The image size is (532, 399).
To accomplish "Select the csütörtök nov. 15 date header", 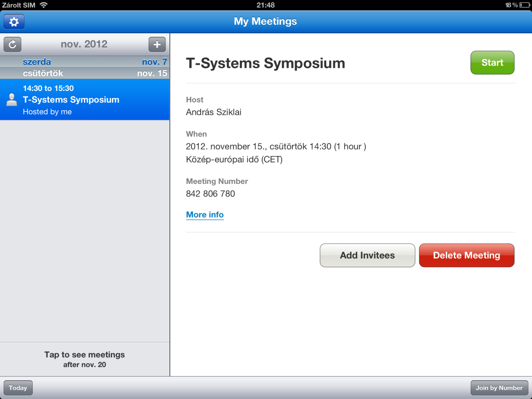I will tap(85, 73).
